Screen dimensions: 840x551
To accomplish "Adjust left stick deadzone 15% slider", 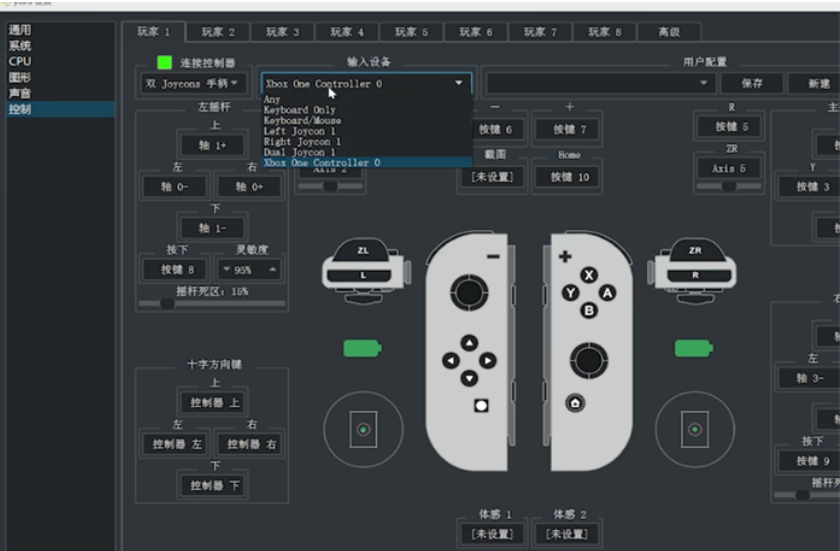I will tap(212, 304).
